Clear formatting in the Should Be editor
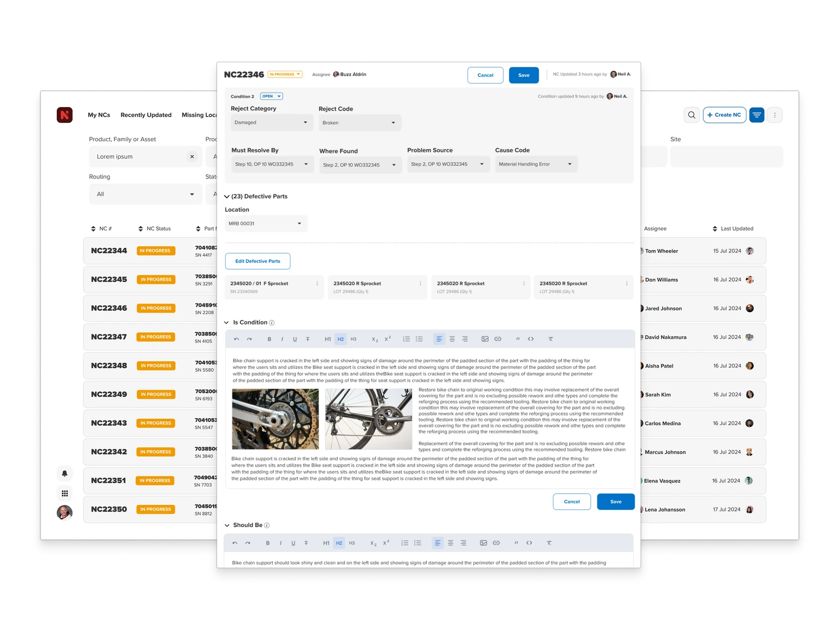The image size is (840, 630). (549, 543)
